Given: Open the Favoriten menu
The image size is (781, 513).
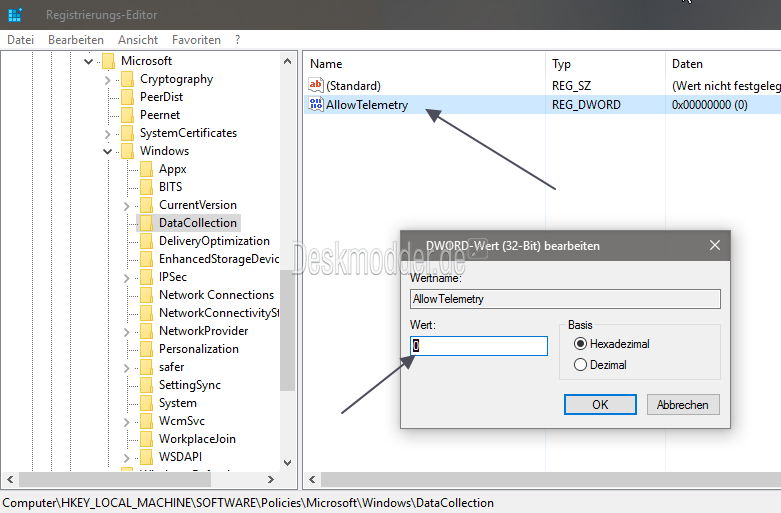Looking at the screenshot, I should point(196,40).
